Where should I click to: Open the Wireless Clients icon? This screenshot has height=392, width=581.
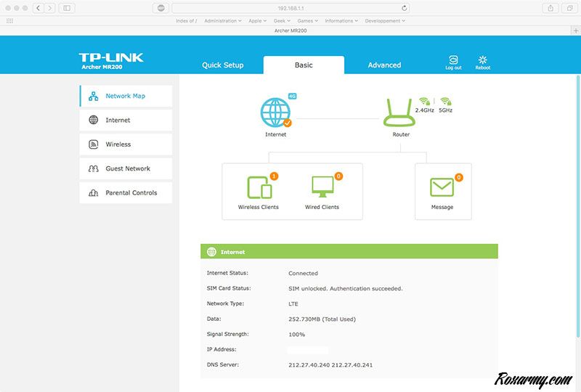click(259, 187)
